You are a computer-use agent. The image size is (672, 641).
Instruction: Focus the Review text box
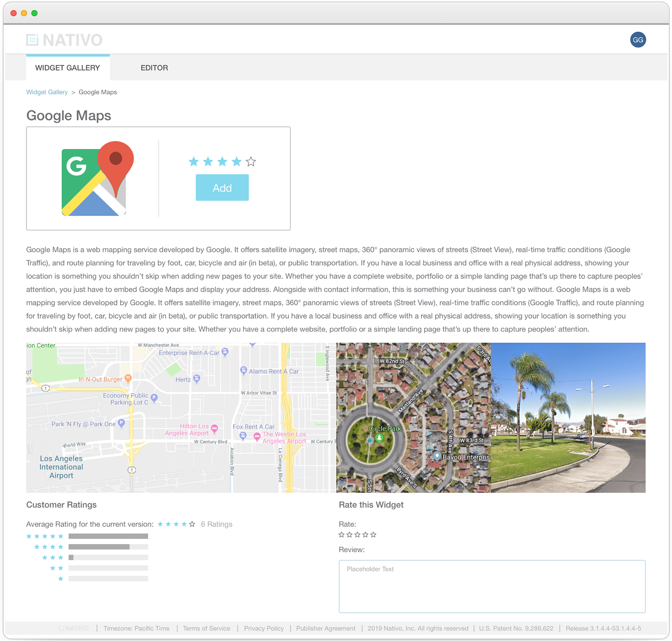pos(492,586)
